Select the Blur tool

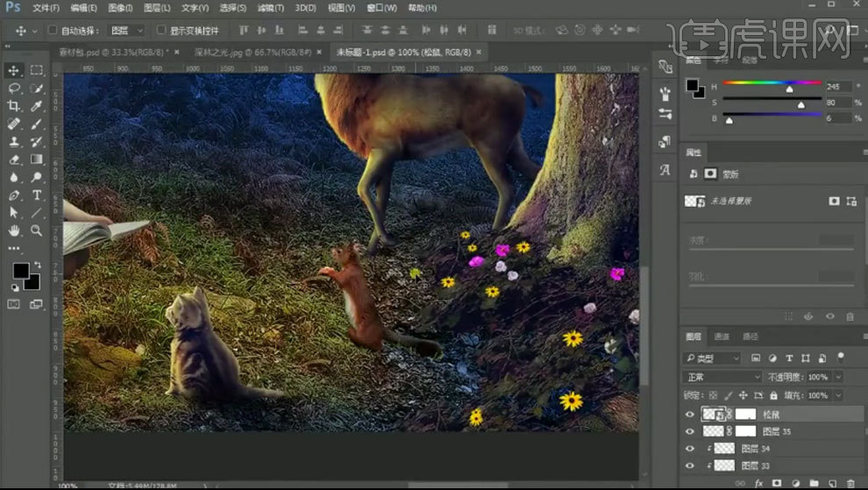pyautogui.click(x=14, y=177)
